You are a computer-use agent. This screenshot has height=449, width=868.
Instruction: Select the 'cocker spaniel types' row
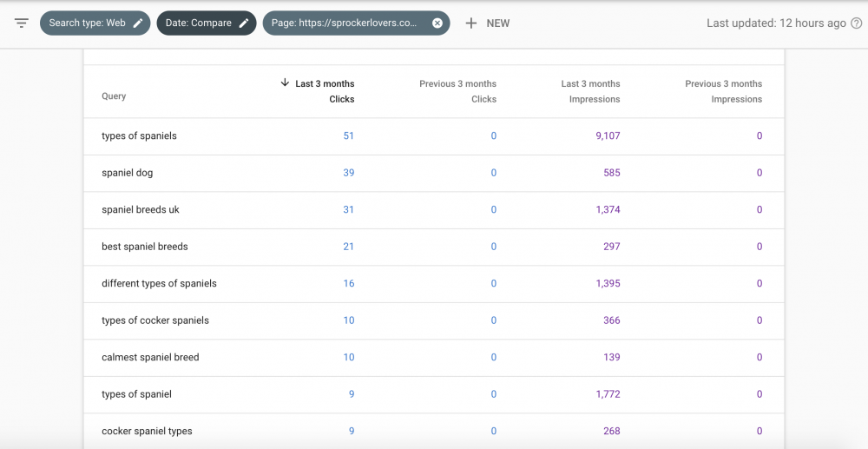[147, 432]
